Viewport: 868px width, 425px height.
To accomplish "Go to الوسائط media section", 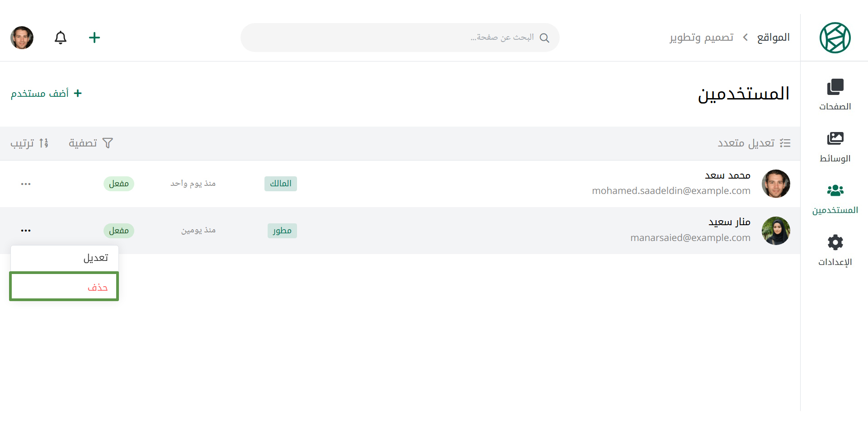I will [835, 147].
